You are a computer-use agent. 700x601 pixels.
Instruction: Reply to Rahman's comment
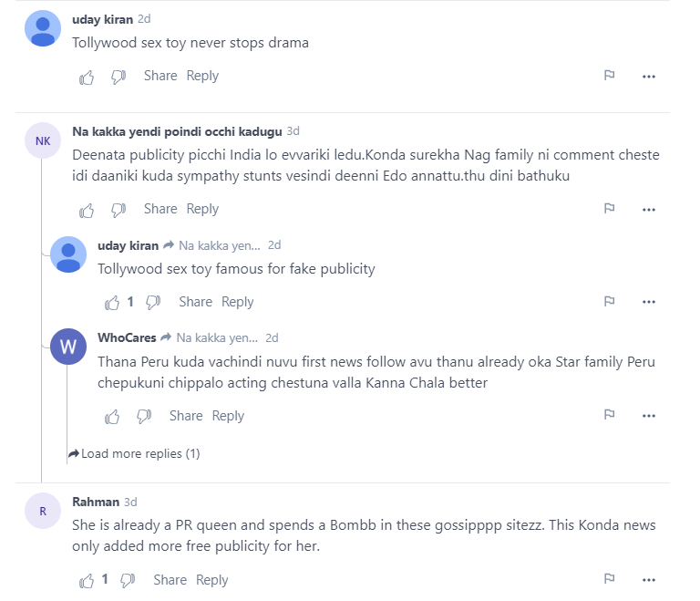tap(212, 580)
